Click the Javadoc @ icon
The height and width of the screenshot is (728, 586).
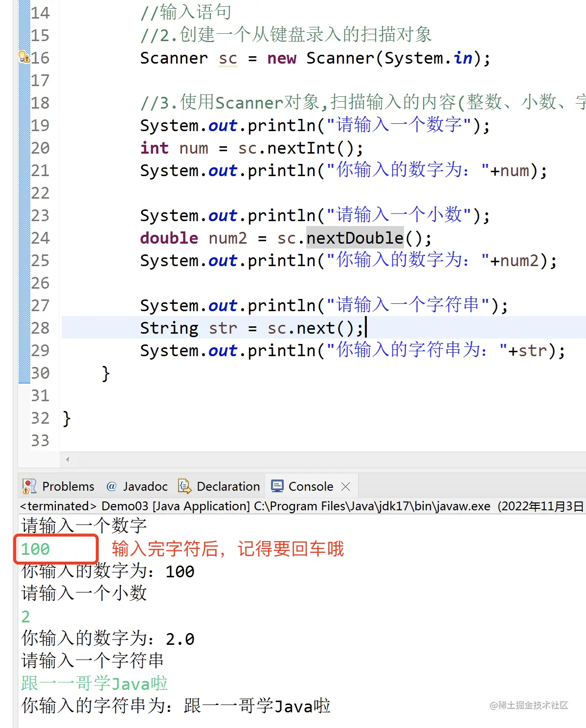[x=112, y=486]
